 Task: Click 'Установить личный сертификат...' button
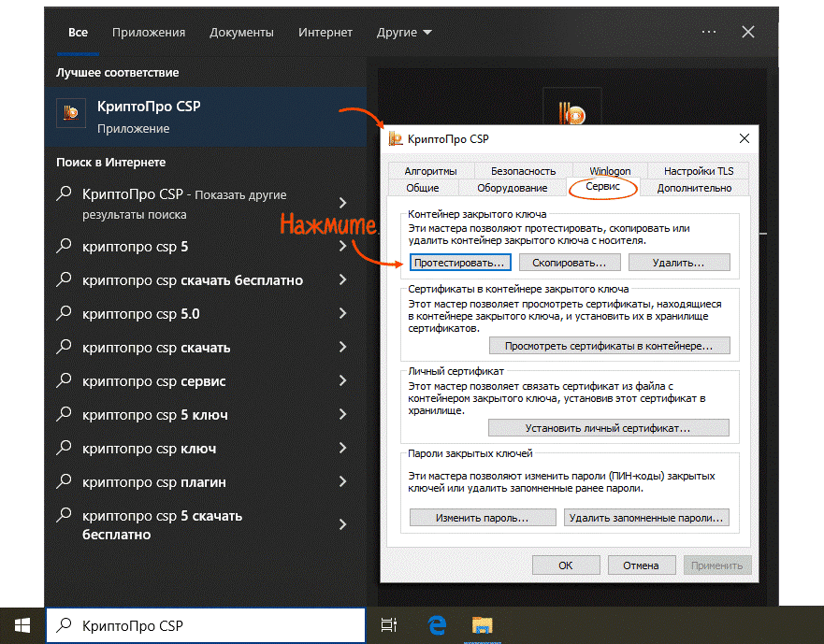[609, 428]
